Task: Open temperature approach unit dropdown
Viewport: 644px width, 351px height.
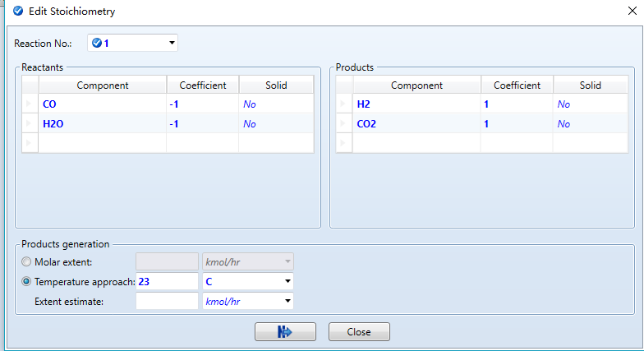Action: pos(287,281)
